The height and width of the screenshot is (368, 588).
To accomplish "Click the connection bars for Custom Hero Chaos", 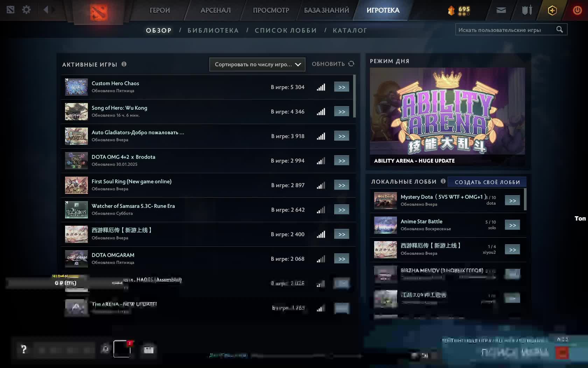I will (x=321, y=87).
